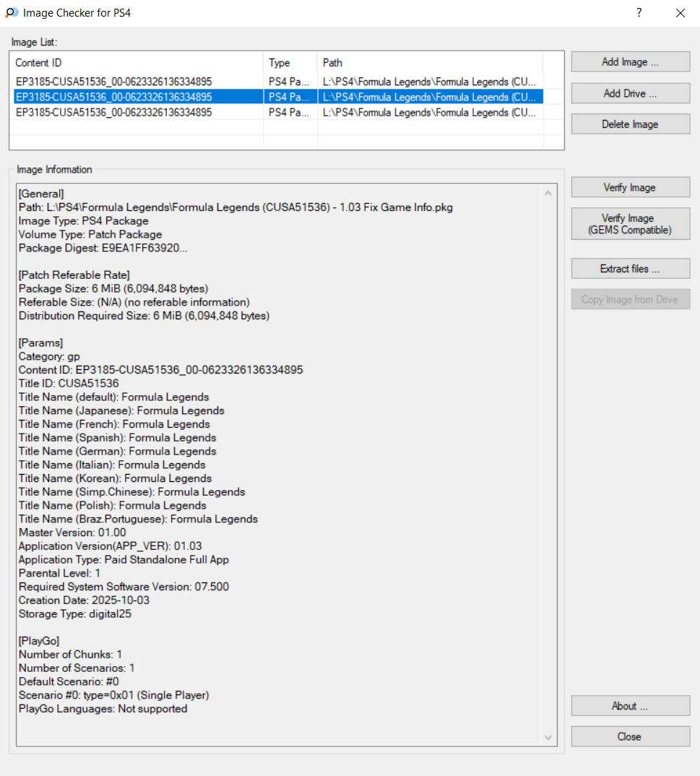700x776 pixels.
Task: Click the Image Checker app icon in title bar
Action: (12, 13)
